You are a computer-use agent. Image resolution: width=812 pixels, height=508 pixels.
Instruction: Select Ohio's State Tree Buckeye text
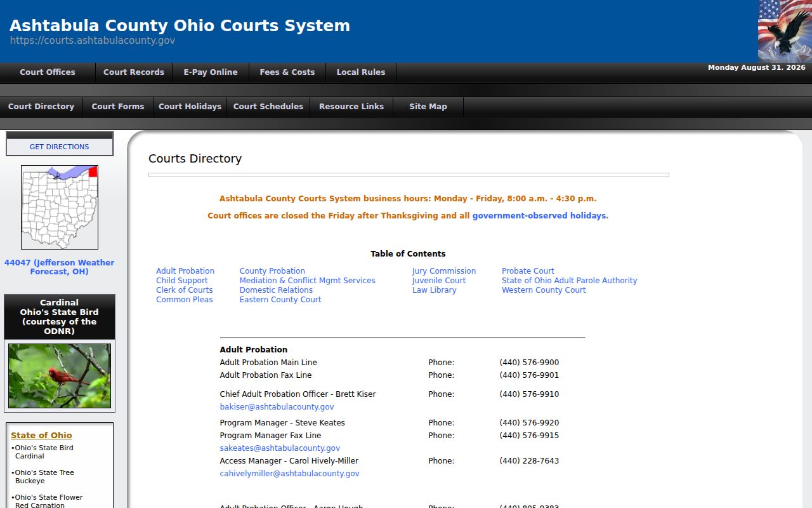pyautogui.click(x=43, y=477)
